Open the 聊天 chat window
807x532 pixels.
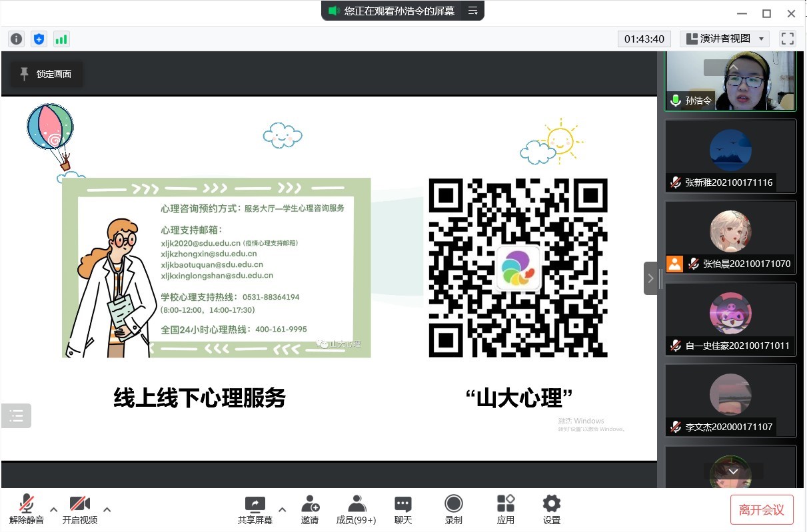pos(403,509)
